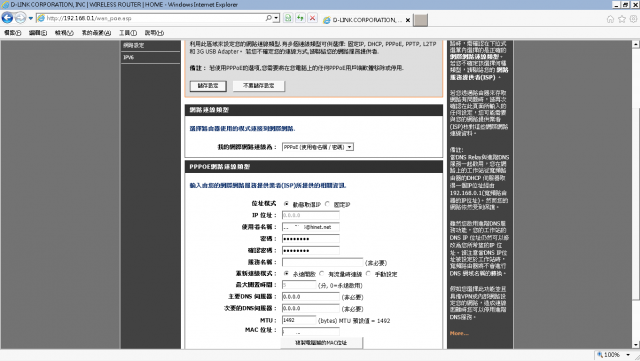Click the vertical scrollbar down arrow

click(636, 345)
